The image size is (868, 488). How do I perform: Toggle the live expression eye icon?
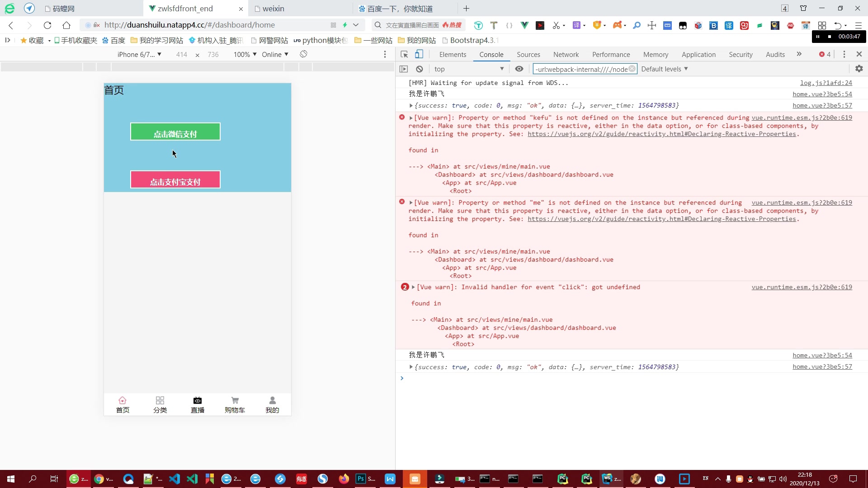[519, 69]
